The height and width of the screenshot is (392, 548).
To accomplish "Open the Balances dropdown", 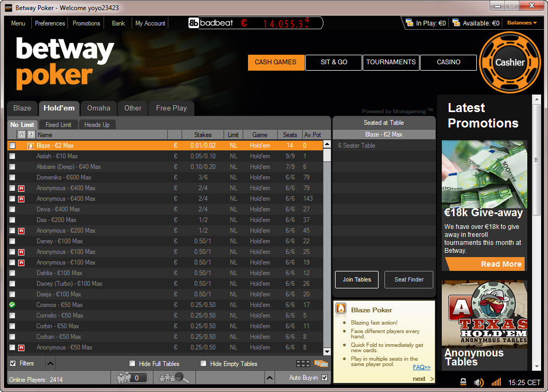I will pyautogui.click(x=522, y=23).
